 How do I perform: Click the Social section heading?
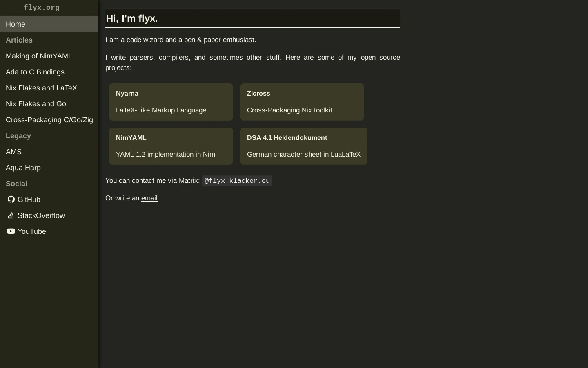16,184
